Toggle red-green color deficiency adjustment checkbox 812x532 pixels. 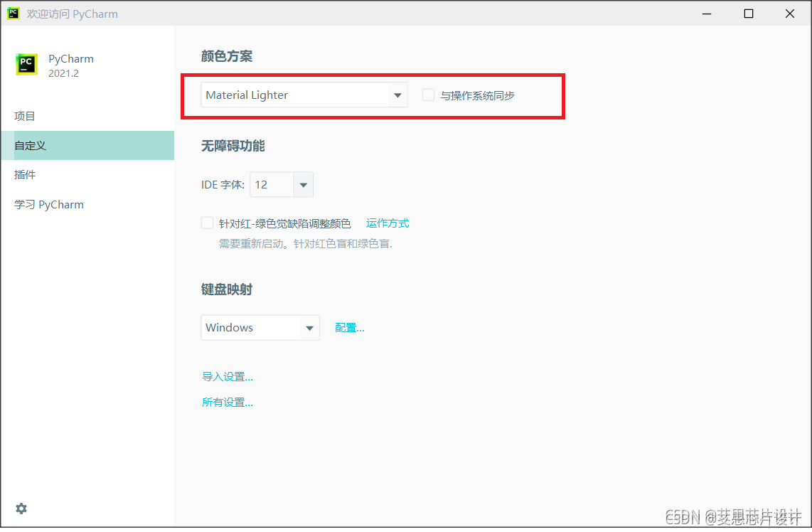pos(207,224)
